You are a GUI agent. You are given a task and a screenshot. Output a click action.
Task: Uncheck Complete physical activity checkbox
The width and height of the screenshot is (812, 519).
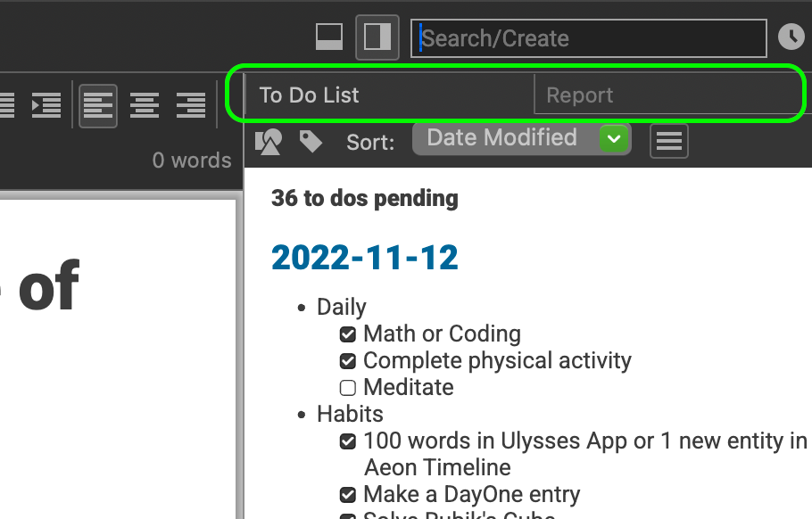347,361
